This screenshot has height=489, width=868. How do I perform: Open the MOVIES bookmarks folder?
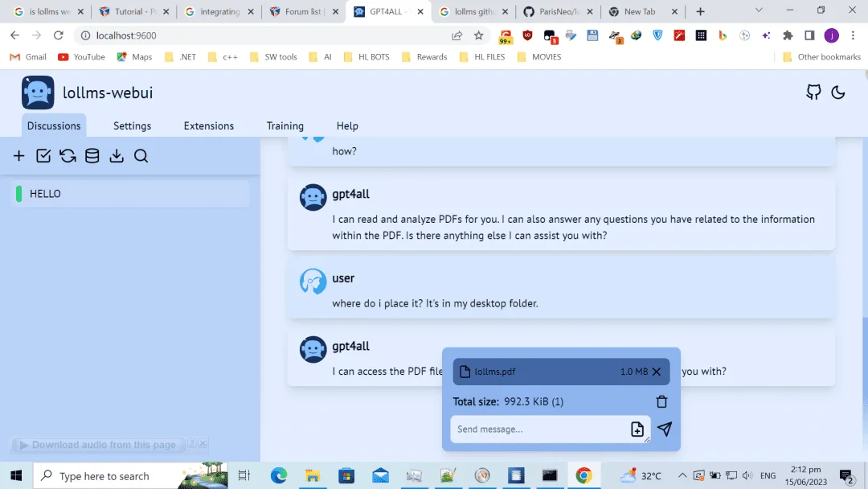pos(539,57)
